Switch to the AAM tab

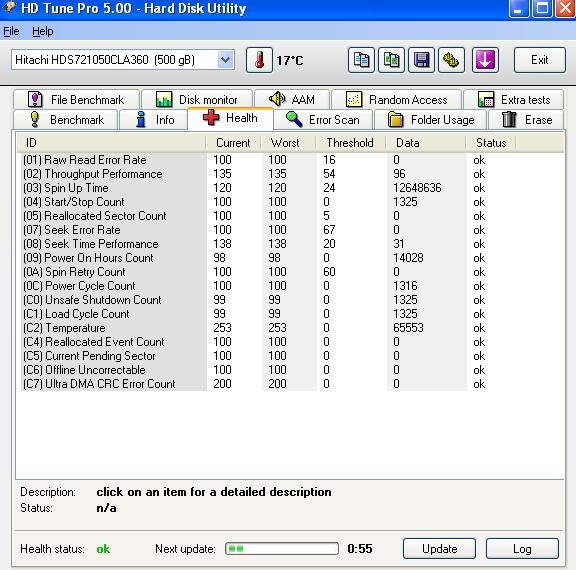click(292, 100)
